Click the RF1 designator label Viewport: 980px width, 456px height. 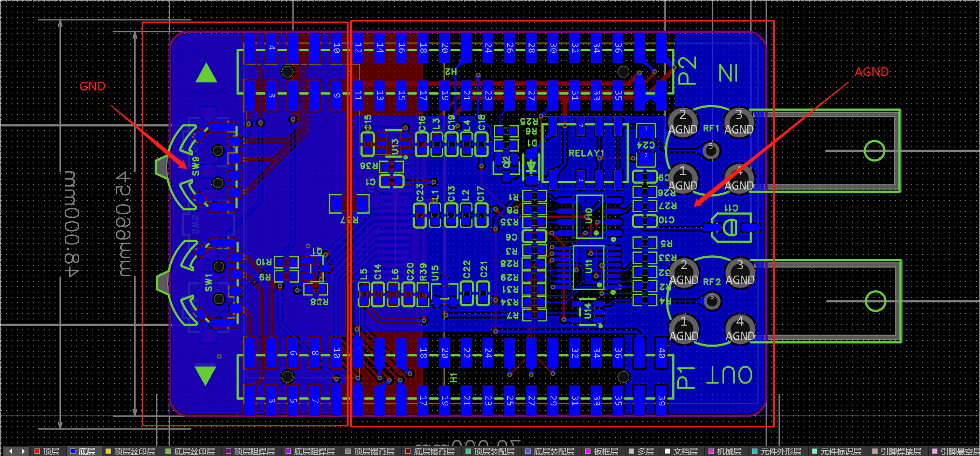711,129
